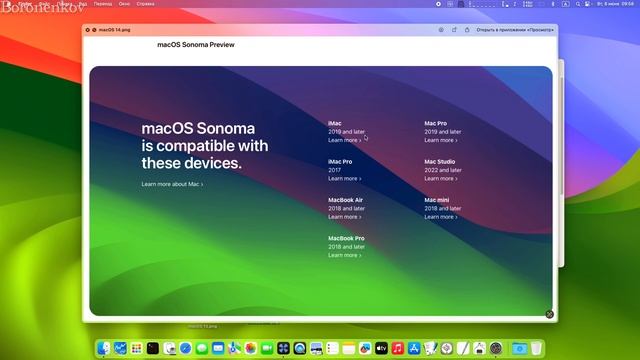The image size is (640, 360).
Task: Click 'Learn more' under iMac 2019 and later
Action: point(344,140)
